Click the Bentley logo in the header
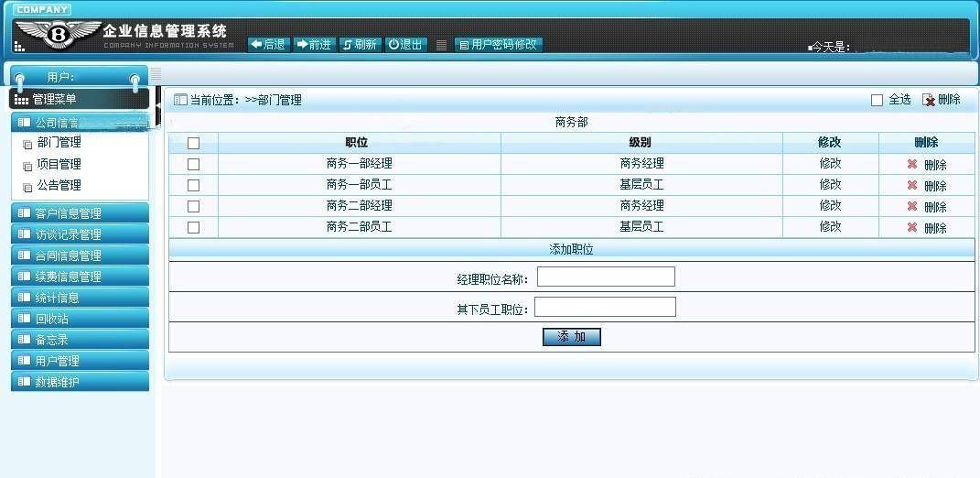 point(59,34)
